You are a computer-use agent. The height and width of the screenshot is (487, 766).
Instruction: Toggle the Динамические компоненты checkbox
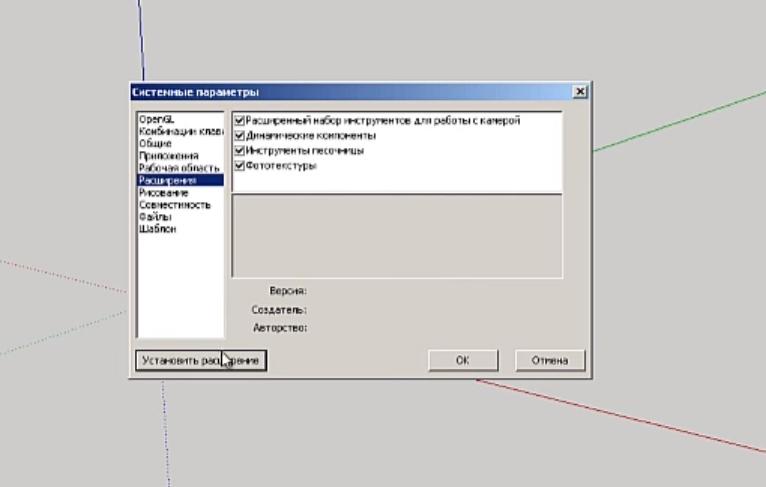(x=239, y=135)
